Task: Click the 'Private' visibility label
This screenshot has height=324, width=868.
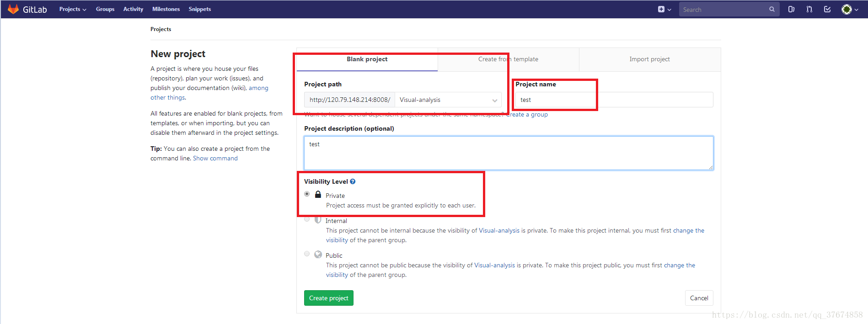Action: [335, 196]
